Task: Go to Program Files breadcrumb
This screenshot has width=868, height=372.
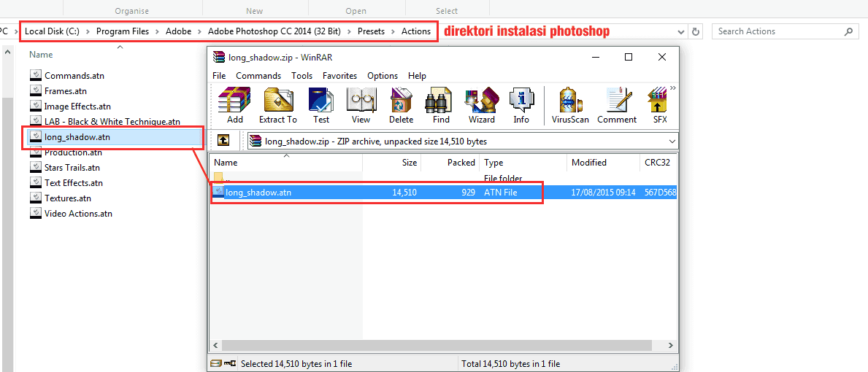Action: (x=123, y=31)
